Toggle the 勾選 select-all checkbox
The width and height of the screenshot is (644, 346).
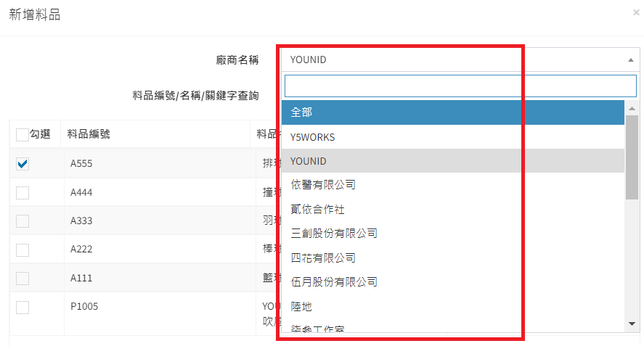tap(23, 134)
